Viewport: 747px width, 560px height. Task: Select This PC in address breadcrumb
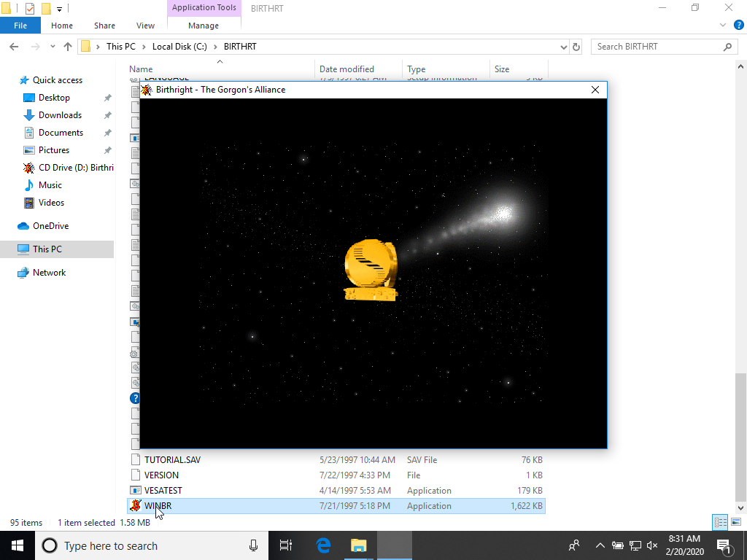(x=121, y=46)
